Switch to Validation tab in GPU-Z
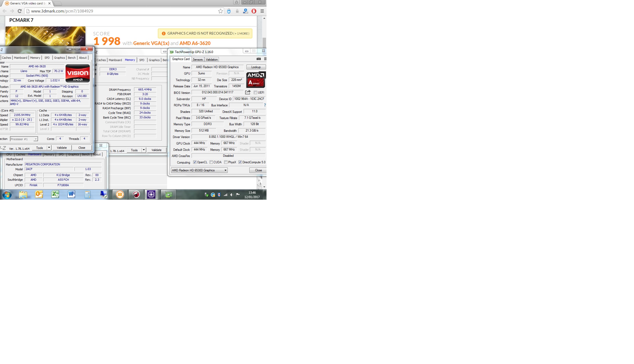 (x=212, y=60)
